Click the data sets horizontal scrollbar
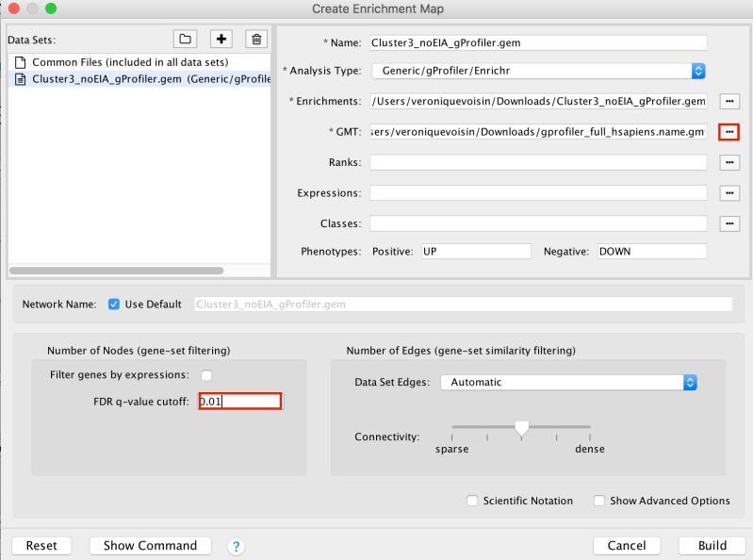753x560 pixels. tap(116, 271)
